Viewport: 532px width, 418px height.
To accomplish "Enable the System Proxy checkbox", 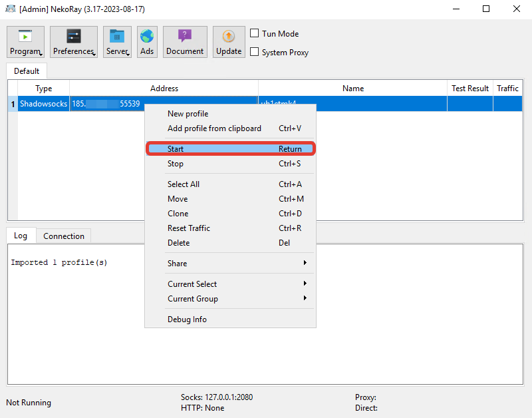I will point(254,52).
